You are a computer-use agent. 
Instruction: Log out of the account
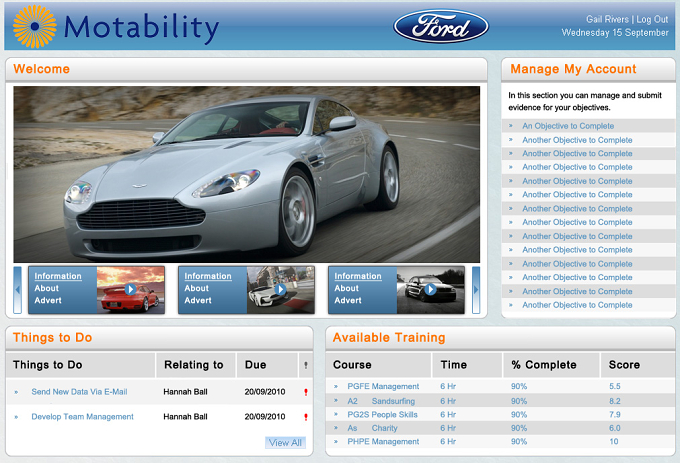(x=652, y=19)
